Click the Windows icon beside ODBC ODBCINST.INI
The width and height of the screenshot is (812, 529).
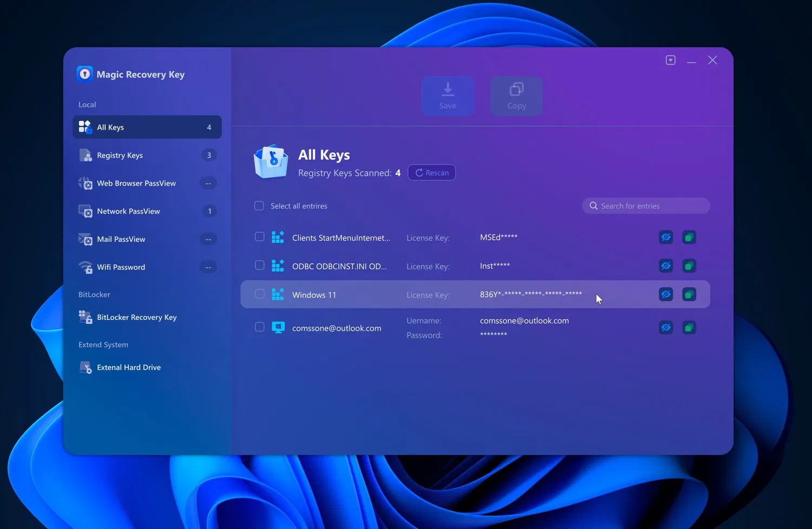[x=278, y=266]
